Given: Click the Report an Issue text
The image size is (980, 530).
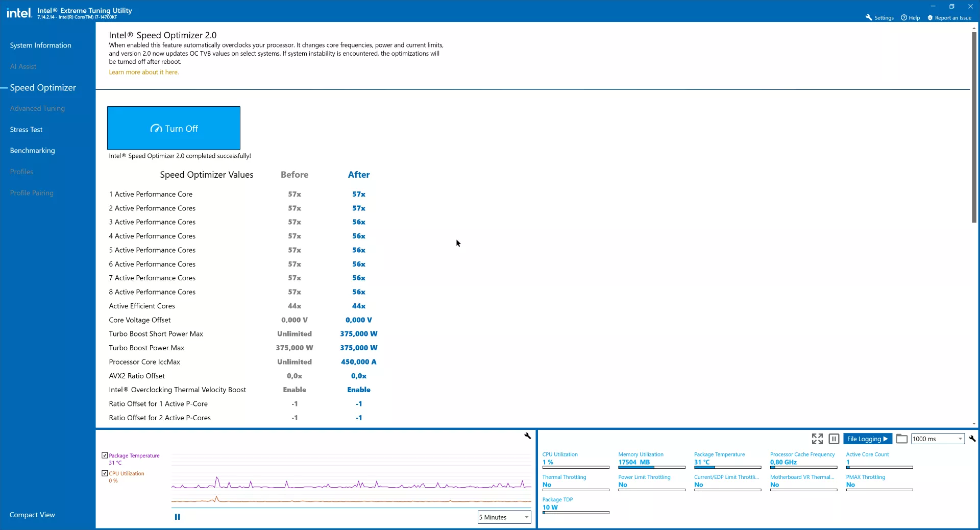Looking at the screenshot, I should point(953,18).
